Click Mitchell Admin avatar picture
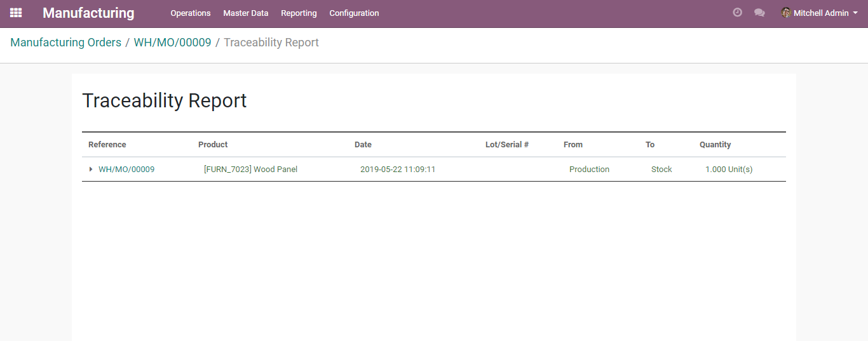868x341 pixels. coord(786,13)
